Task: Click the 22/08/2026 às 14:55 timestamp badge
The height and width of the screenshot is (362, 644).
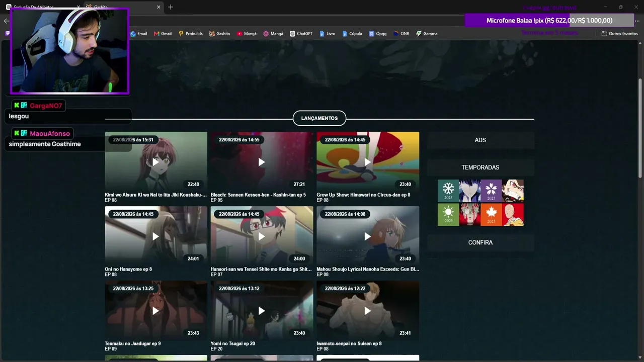Action: click(x=239, y=140)
